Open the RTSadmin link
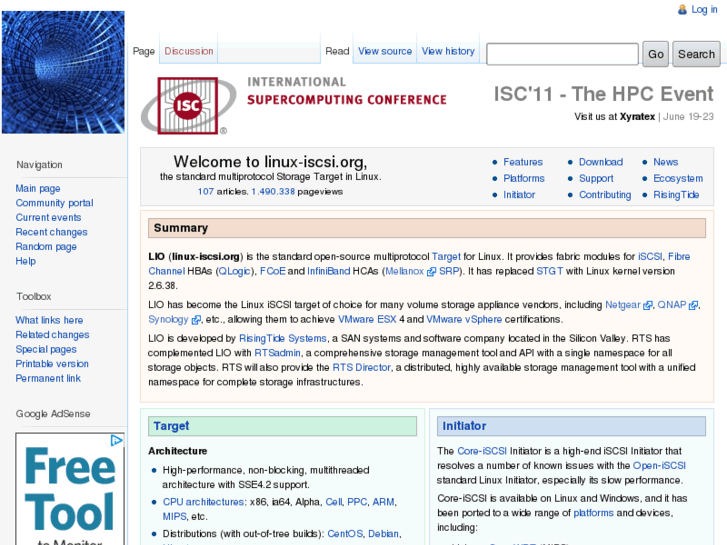727x545 pixels. pos(277,353)
